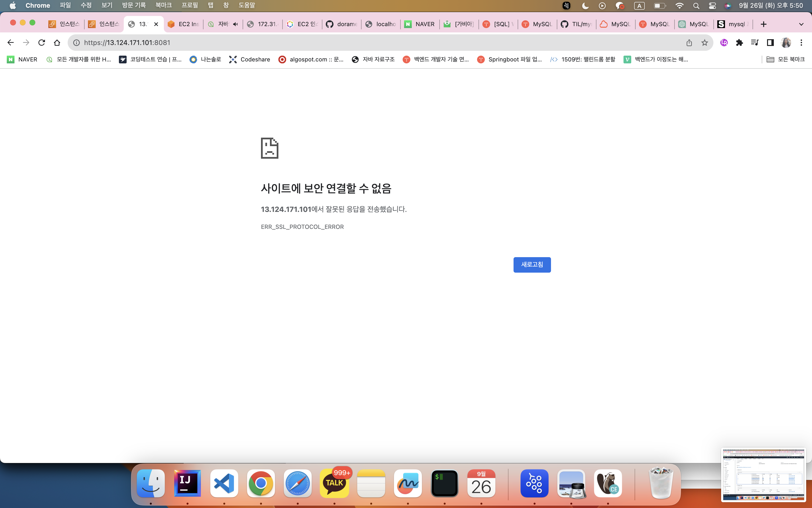Switch to the EC2 Ins tab

click(183, 24)
